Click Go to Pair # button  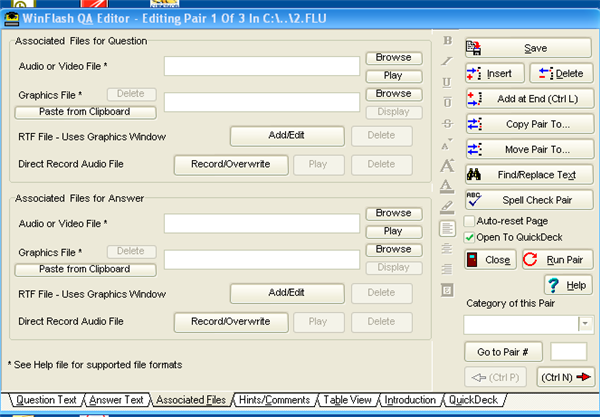tap(503, 352)
